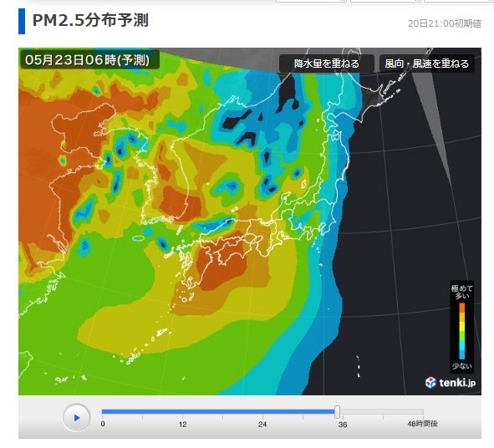This screenshot has width=494, height=448.
Task: Click the 少ない legend label
Action: tap(462, 366)
